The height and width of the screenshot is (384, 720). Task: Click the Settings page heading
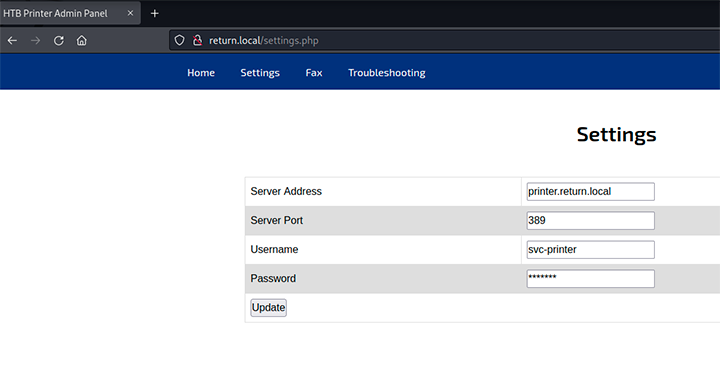click(616, 135)
